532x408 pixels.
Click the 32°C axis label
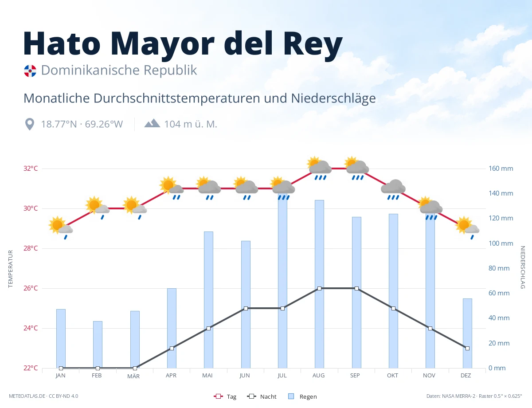click(30, 169)
